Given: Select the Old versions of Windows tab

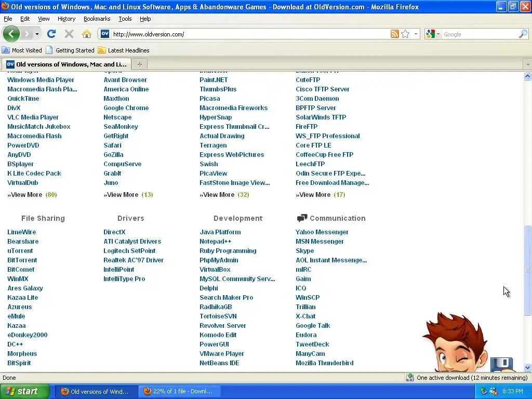Looking at the screenshot, I should [66, 64].
